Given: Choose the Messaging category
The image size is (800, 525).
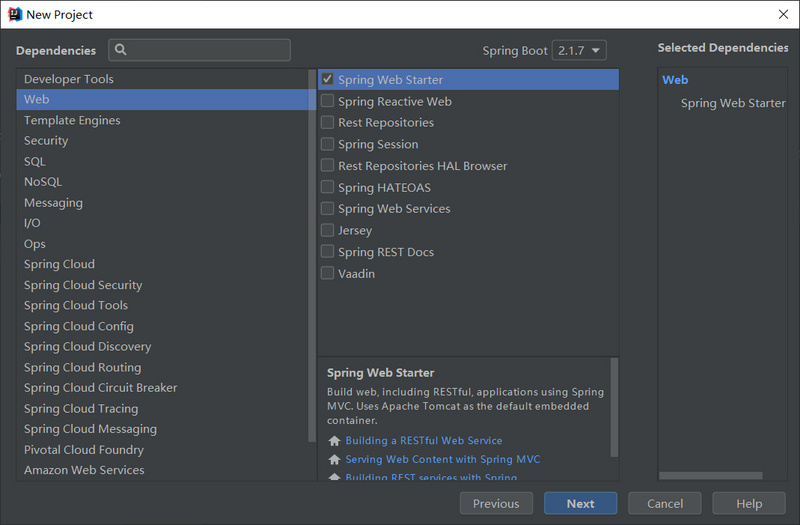Looking at the screenshot, I should (x=163, y=203).
